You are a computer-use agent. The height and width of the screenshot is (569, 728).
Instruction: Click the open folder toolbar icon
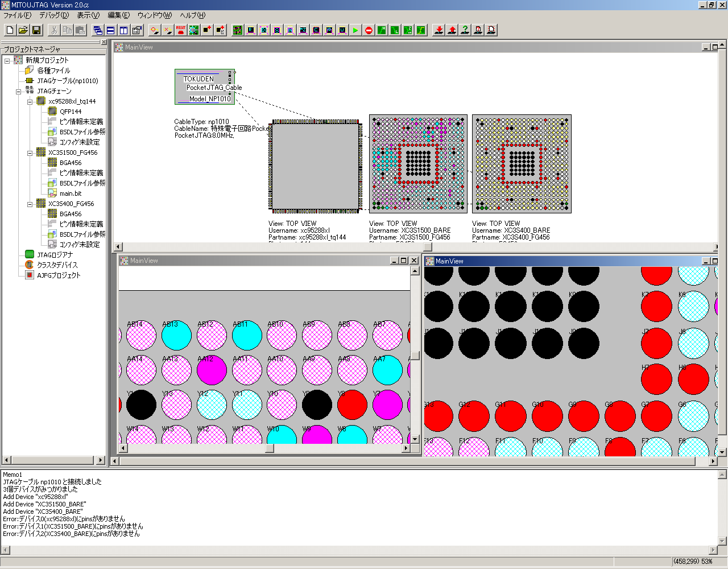click(23, 30)
